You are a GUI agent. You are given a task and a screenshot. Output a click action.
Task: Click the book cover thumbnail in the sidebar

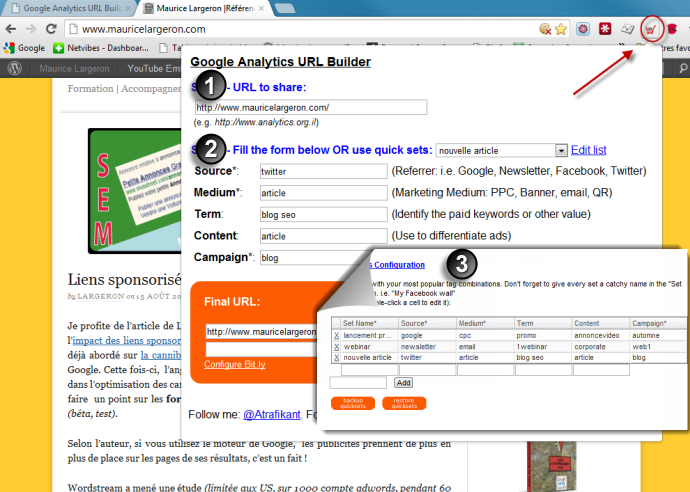552,466
